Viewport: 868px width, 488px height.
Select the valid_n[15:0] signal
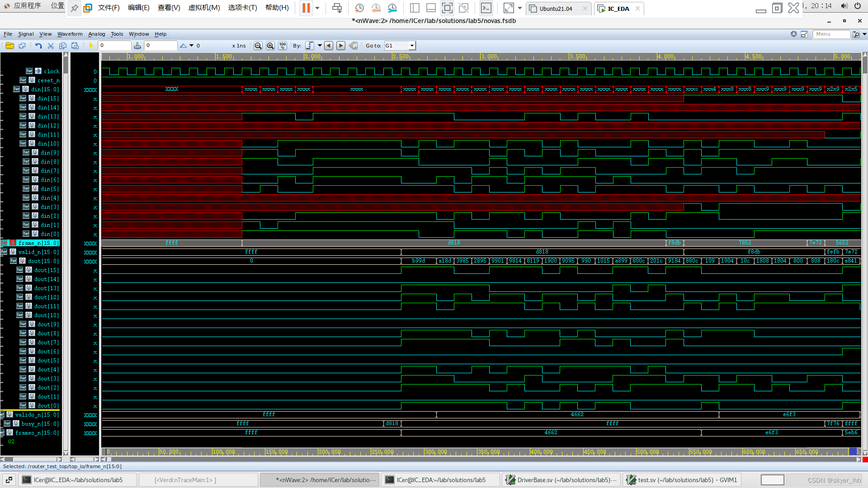[x=38, y=252]
